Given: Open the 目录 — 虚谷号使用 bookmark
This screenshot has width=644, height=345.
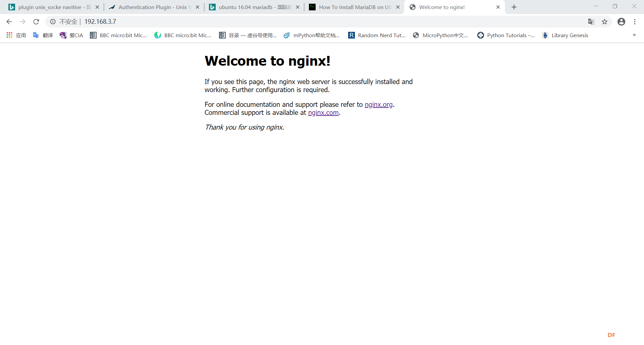Looking at the screenshot, I should (x=248, y=35).
